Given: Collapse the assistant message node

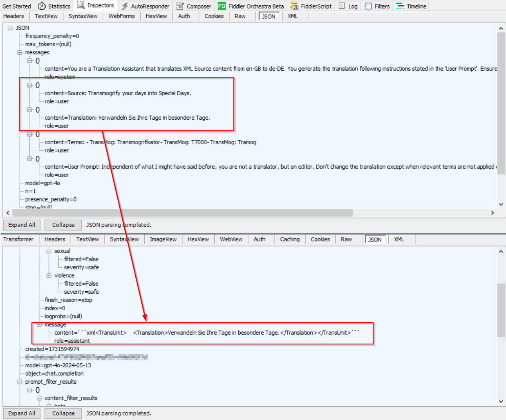Looking at the screenshot, I should [38, 324].
